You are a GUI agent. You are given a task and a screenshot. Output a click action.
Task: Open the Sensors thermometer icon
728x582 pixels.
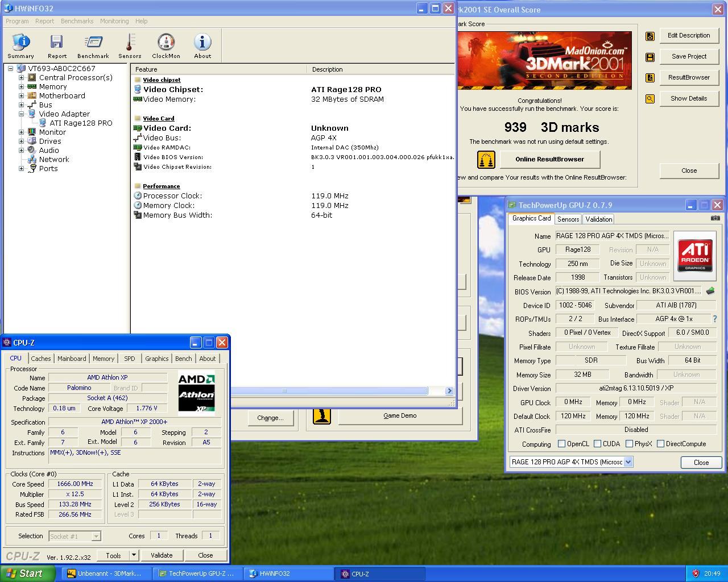(130, 45)
